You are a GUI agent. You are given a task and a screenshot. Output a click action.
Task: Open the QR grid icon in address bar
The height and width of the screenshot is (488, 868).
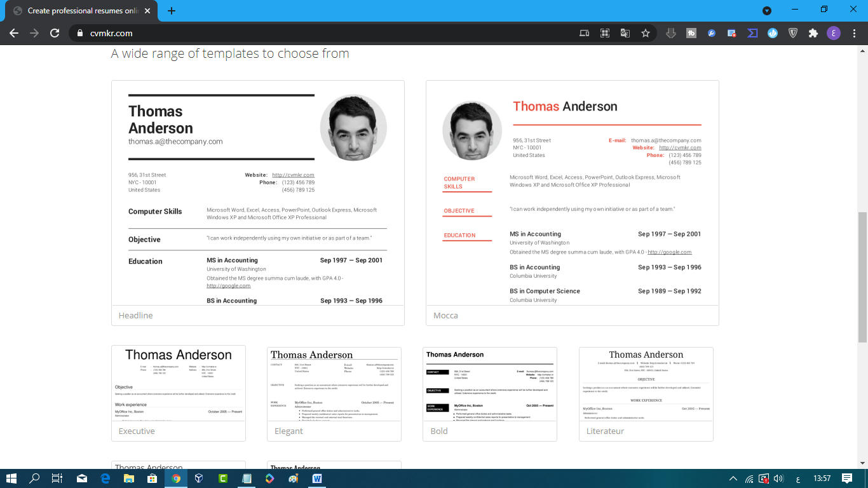605,33
